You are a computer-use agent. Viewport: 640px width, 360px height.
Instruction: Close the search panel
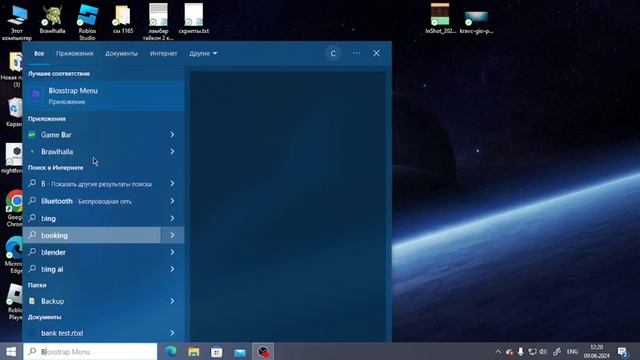tap(376, 53)
